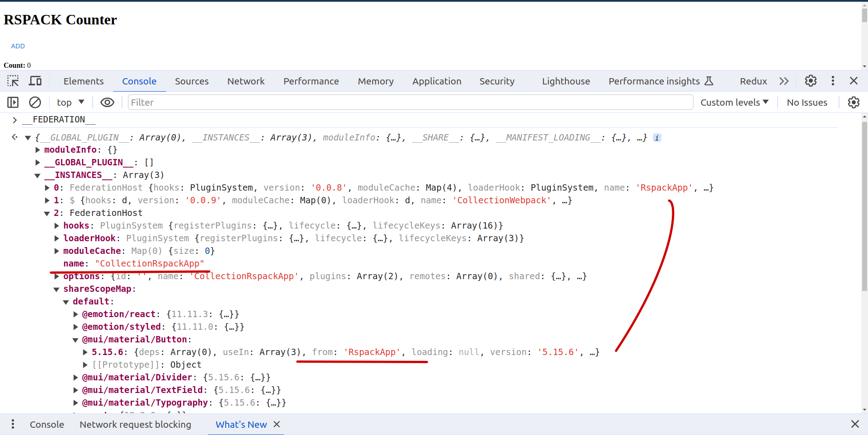Switch to the Network tab

coord(246,81)
